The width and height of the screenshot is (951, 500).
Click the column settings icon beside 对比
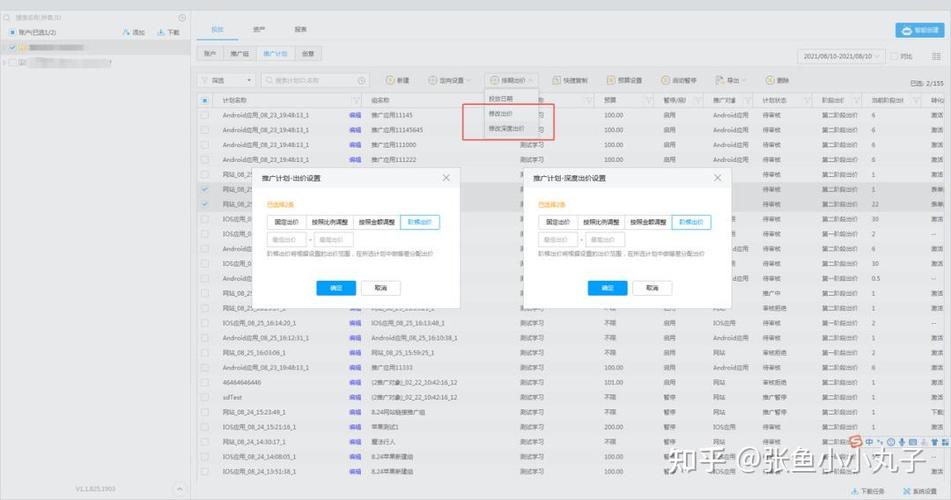[x=936, y=56]
